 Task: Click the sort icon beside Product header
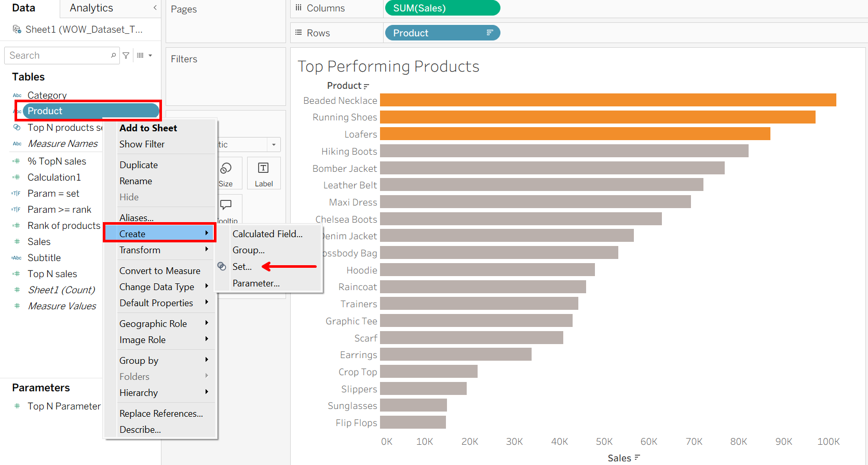click(367, 86)
